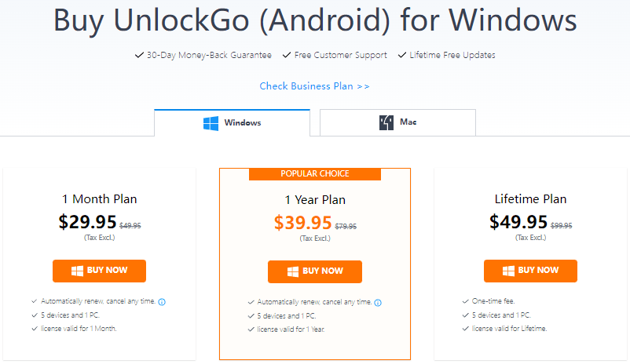Open the Check Business Plan link
The width and height of the screenshot is (630, 364).
(x=314, y=86)
